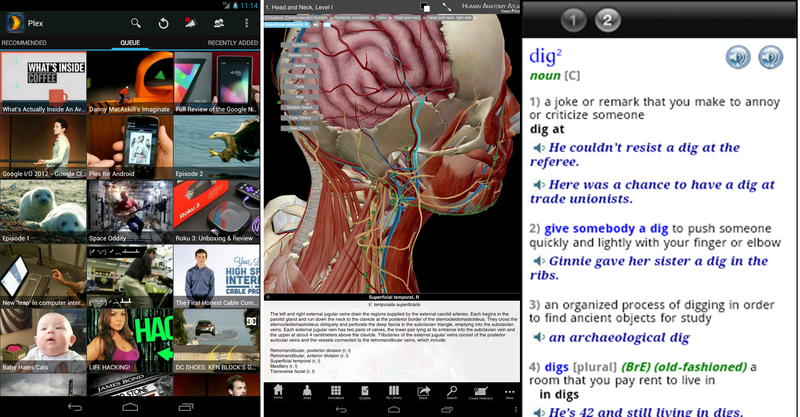Go Home in Anatomy Atlas toolbar

(278, 392)
